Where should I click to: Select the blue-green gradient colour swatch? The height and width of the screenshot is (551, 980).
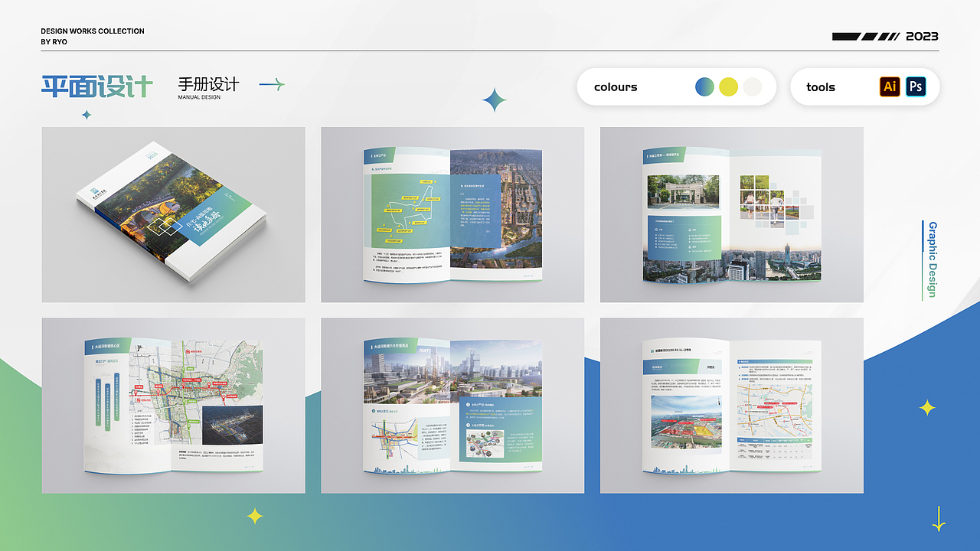[704, 86]
